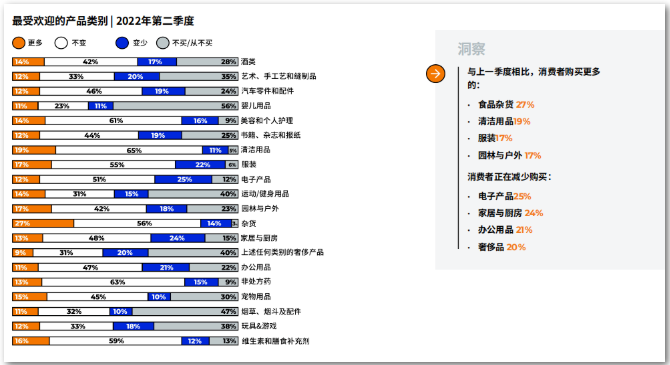Click the blue 25% segment in 电子产品 bar
The height and width of the screenshot is (365, 670).
coord(183,180)
